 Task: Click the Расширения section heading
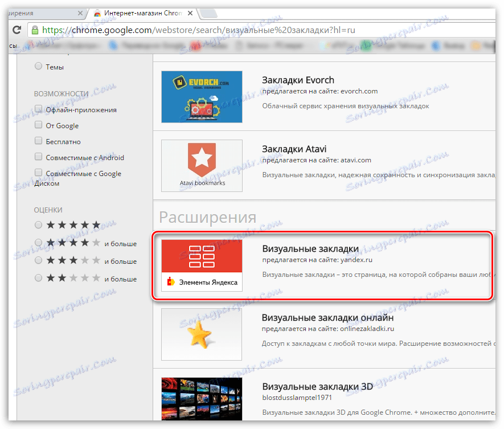coord(208,218)
